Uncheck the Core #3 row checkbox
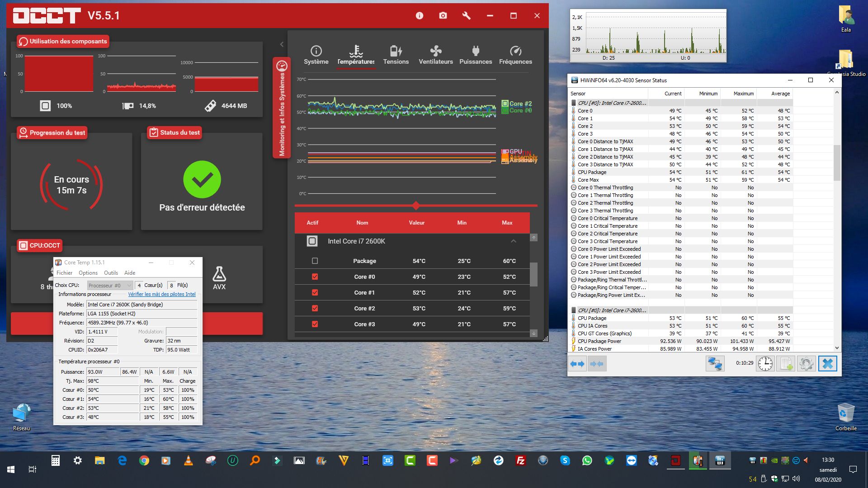This screenshot has width=868, height=488. tap(315, 324)
